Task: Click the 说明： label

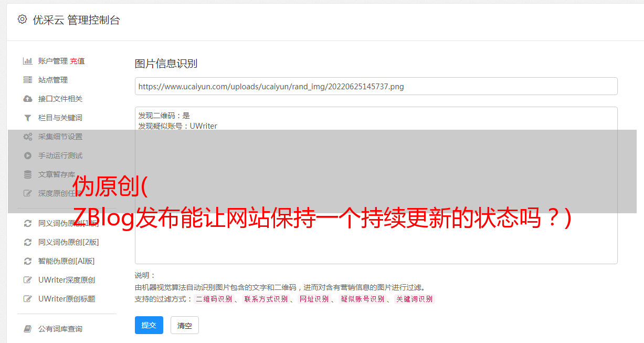Action: pyautogui.click(x=145, y=275)
